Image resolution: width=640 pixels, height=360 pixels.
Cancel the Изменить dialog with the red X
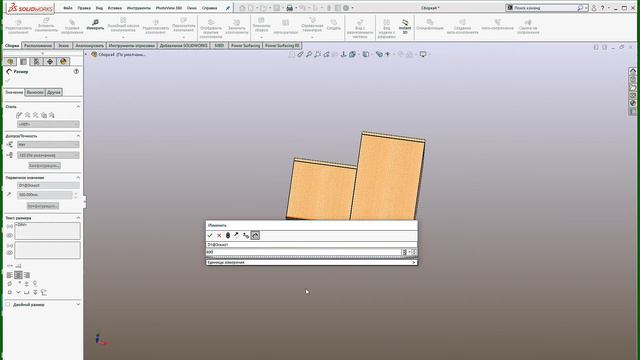219,236
